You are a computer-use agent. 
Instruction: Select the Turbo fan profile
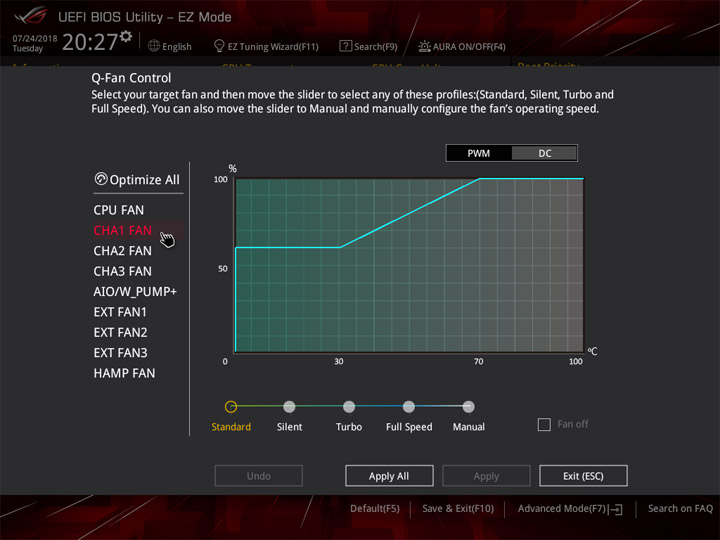349,407
